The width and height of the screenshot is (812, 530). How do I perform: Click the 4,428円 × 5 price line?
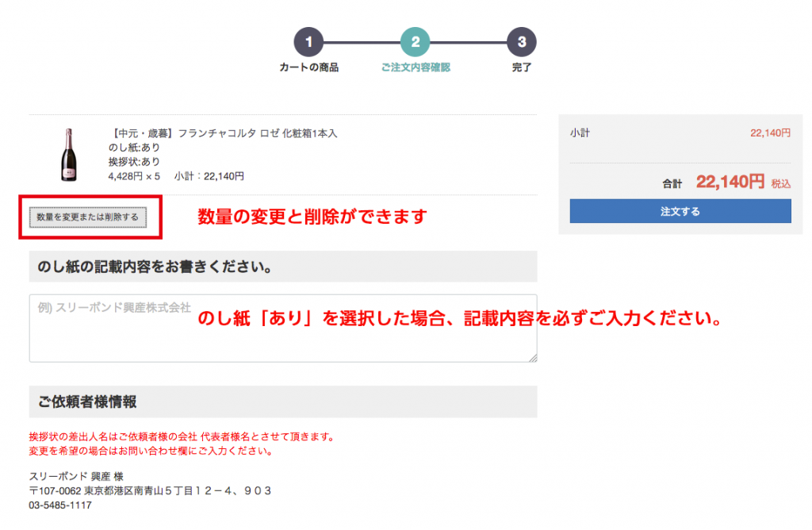point(134,176)
